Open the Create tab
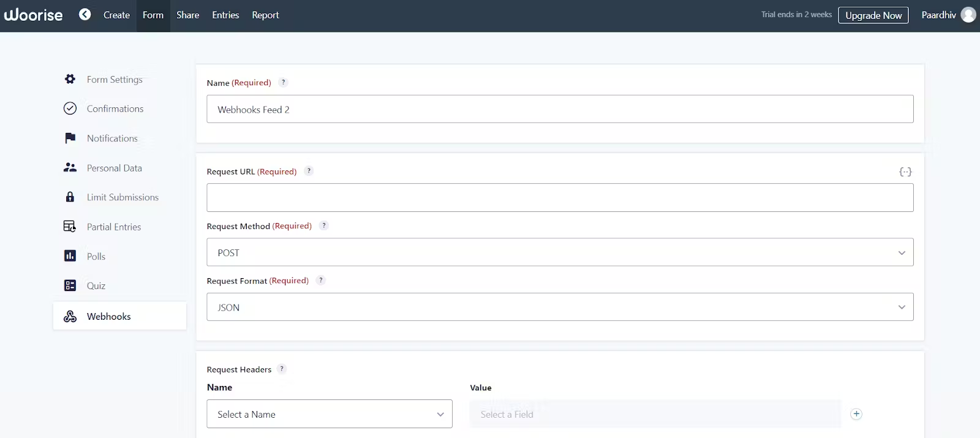This screenshot has width=980, height=438. pyautogui.click(x=116, y=15)
